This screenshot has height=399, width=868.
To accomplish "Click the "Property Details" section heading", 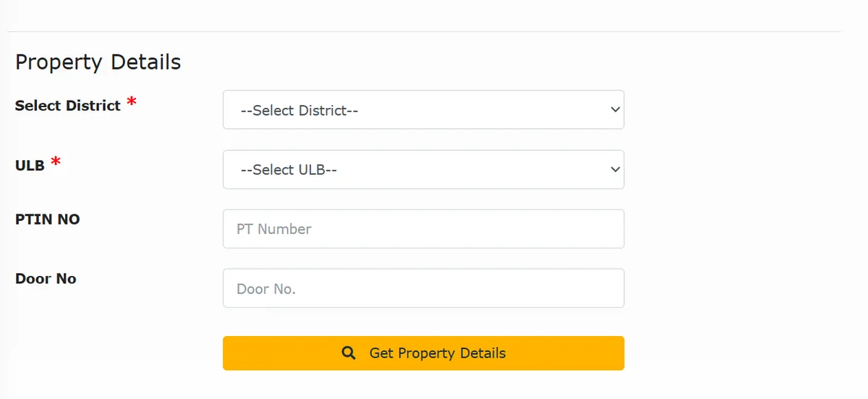I will tap(98, 62).
